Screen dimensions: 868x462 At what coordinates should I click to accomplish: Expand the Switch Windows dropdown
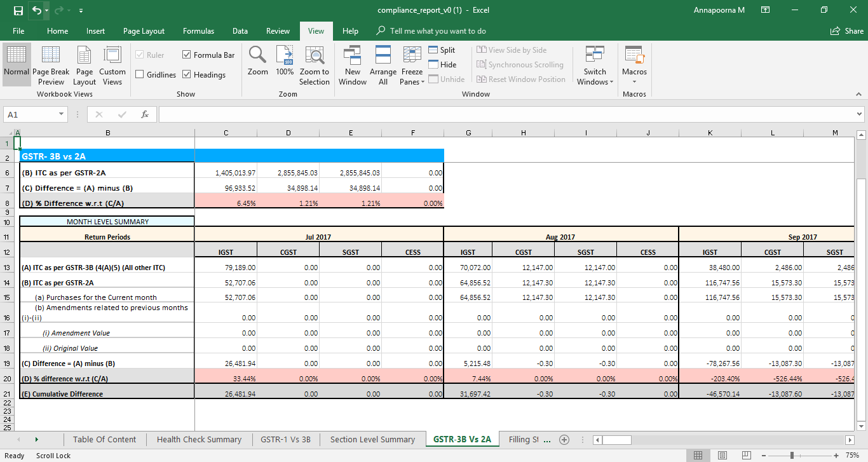pos(595,64)
